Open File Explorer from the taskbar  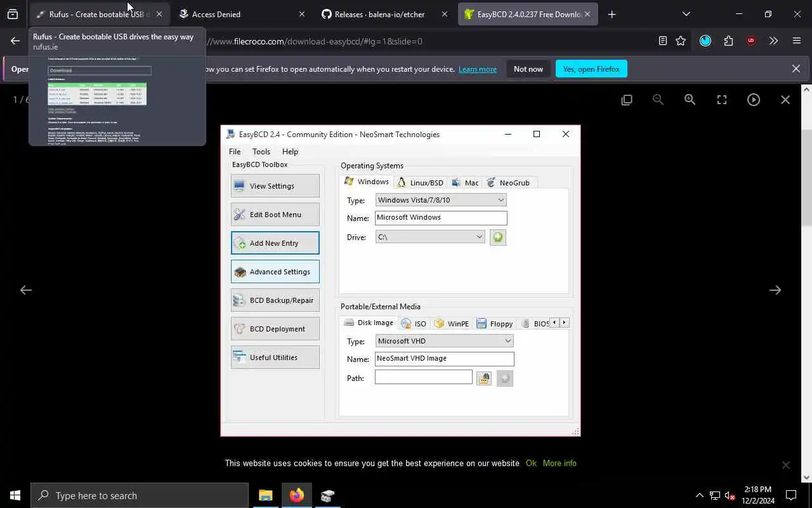tap(265, 495)
